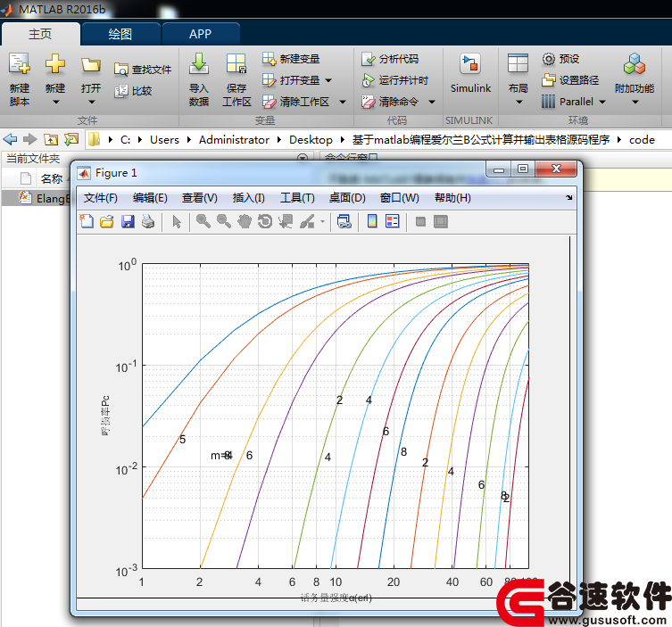Expand Layout (布局) dropdown
The width and height of the screenshot is (672, 627).
(x=519, y=102)
